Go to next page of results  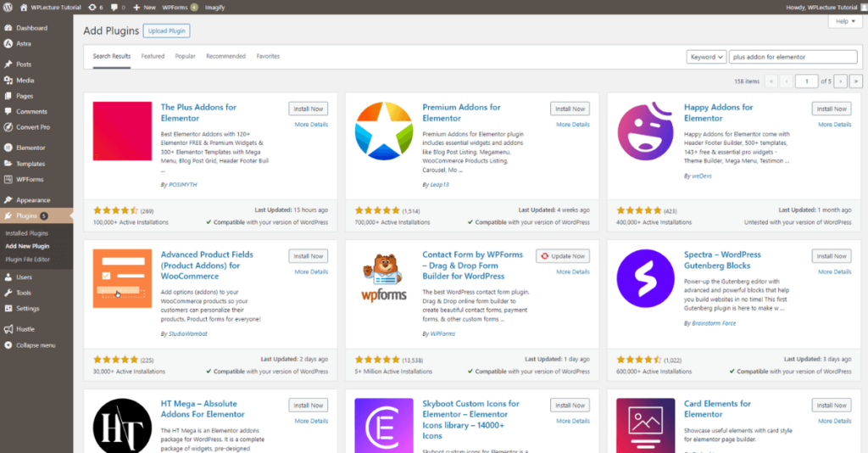tap(840, 81)
